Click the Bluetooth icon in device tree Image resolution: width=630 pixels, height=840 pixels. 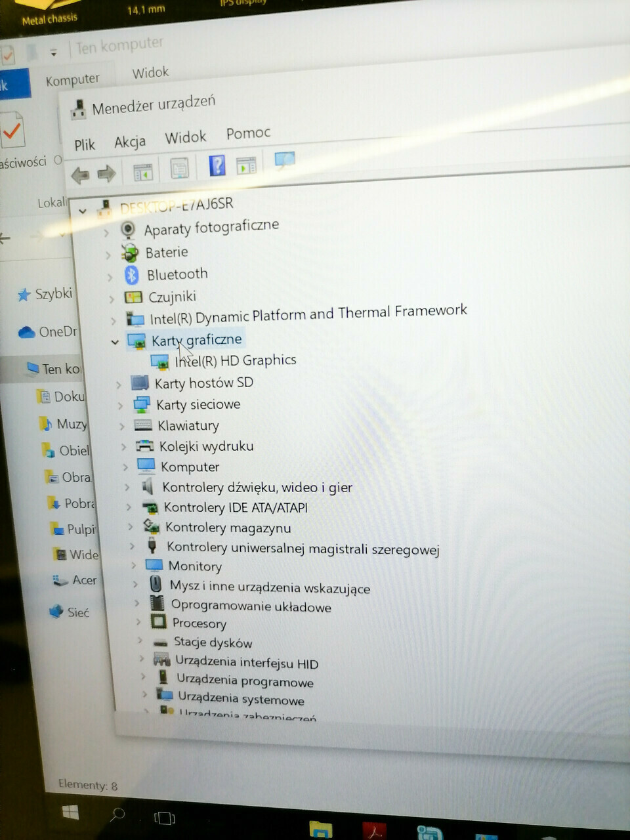coord(132,275)
